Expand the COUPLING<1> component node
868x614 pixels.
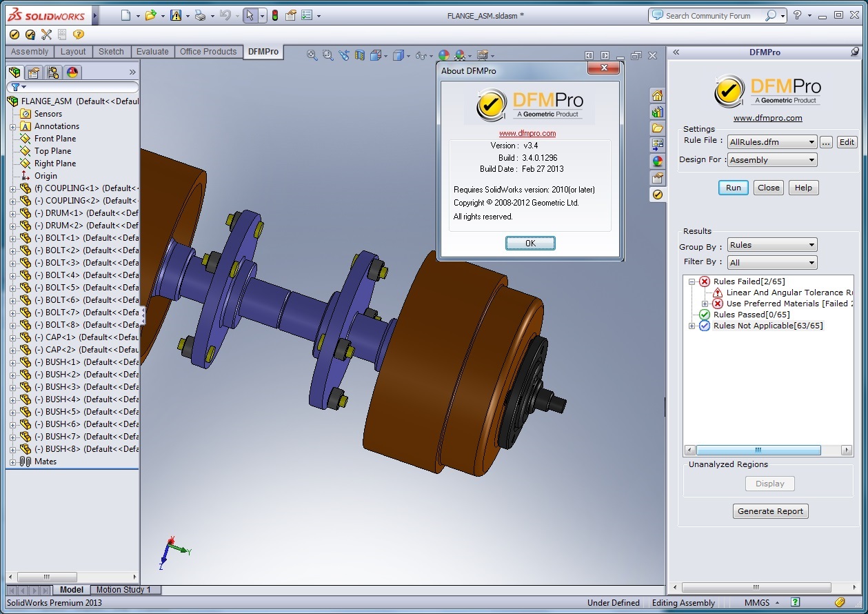click(12, 188)
